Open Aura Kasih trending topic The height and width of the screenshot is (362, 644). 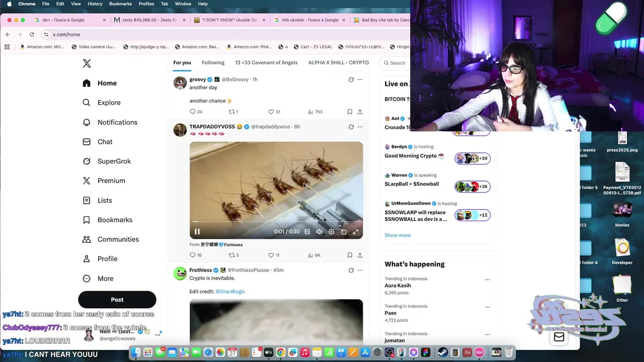click(397, 286)
